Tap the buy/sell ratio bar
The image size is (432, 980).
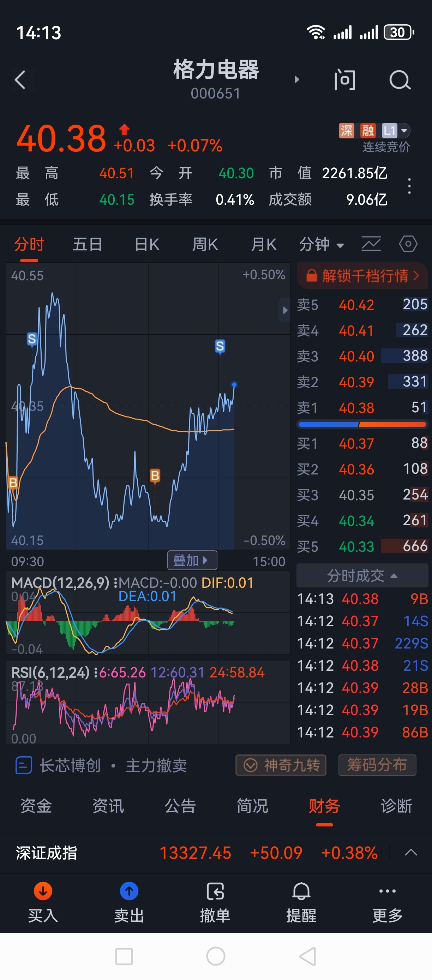362,424
